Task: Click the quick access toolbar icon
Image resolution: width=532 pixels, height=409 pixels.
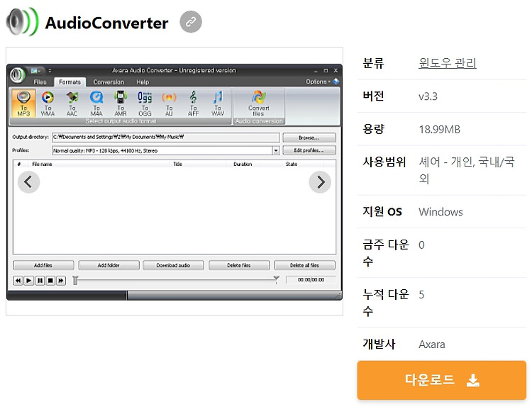Action: 35,71
